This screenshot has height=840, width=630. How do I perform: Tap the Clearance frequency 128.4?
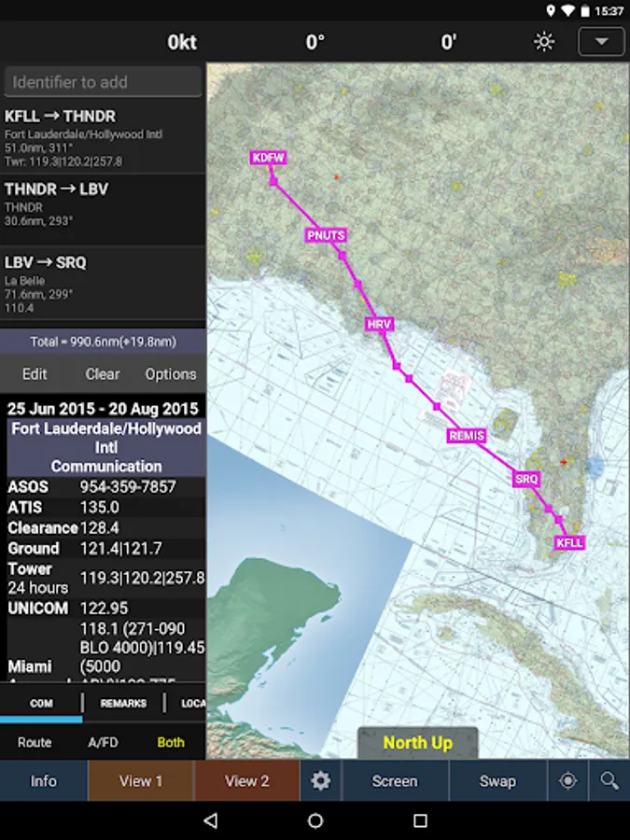[100, 527]
